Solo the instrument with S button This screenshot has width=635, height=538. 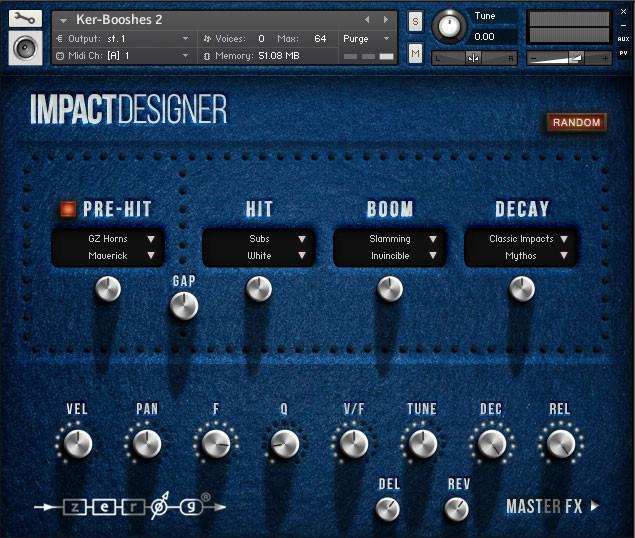415,21
